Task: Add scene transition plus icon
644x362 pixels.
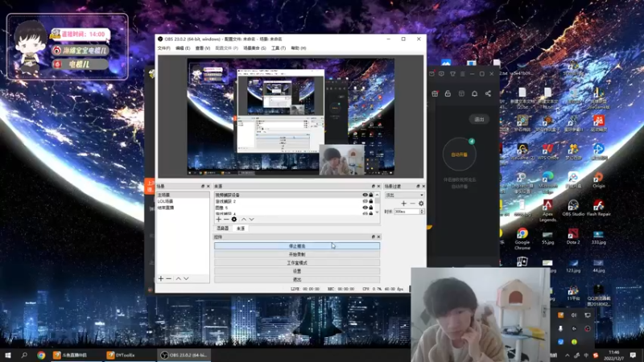Action: pos(404,204)
